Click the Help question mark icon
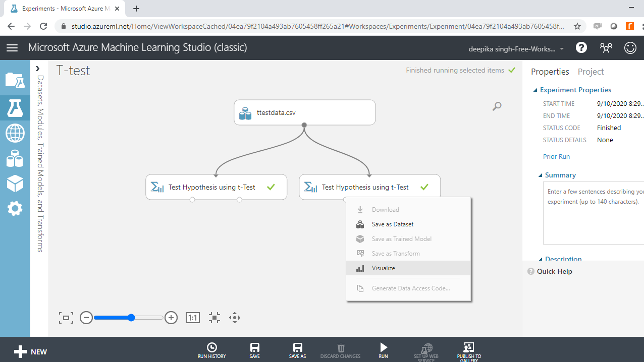 click(x=581, y=48)
